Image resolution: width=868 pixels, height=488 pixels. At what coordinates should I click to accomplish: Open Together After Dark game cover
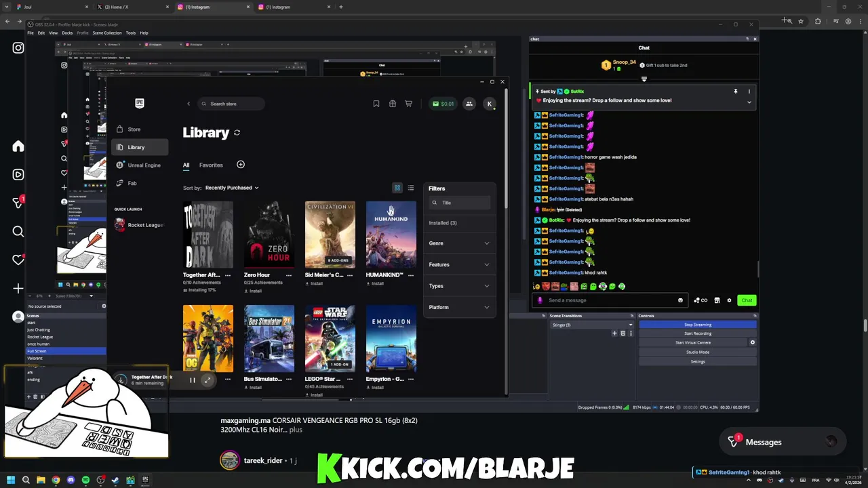208,235
